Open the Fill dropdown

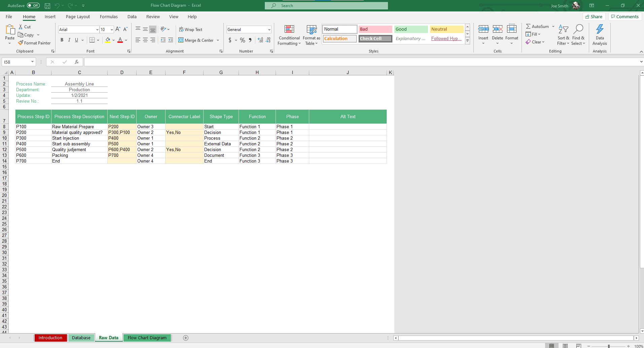pos(533,34)
